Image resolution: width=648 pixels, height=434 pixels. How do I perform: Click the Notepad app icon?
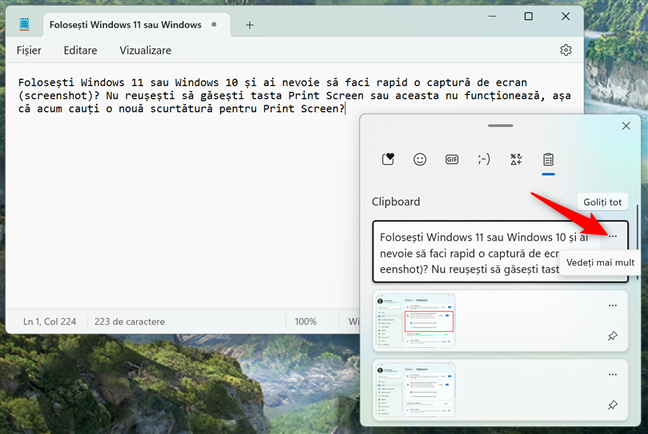pos(24,24)
